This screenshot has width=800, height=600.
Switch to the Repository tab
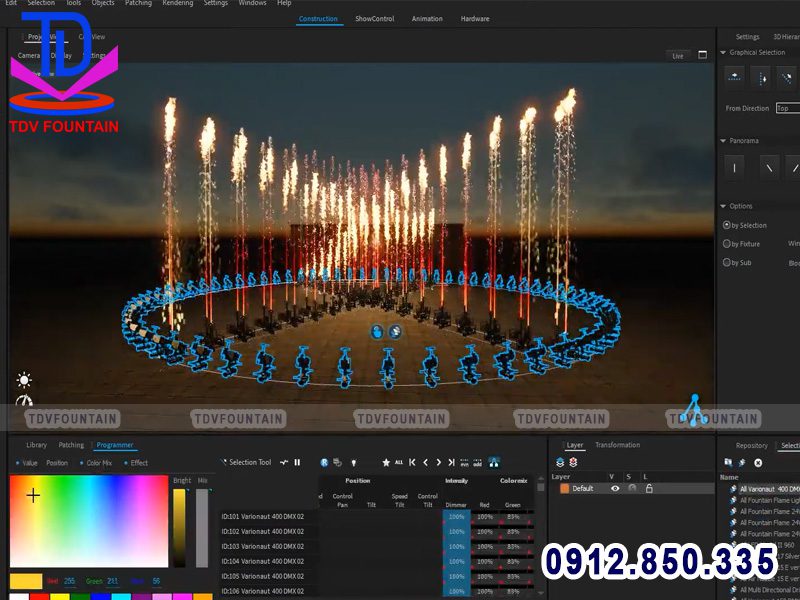752,445
